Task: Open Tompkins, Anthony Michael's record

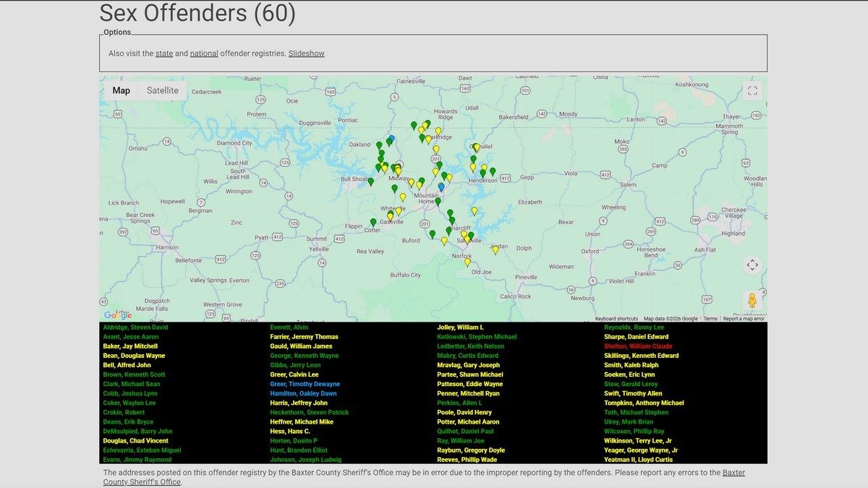Action: (644, 403)
